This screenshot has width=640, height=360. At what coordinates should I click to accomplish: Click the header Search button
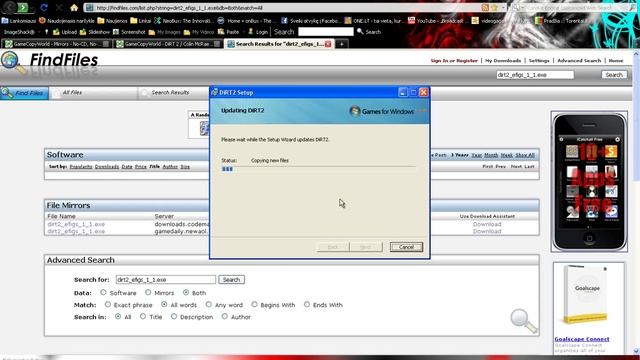tap(614, 75)
